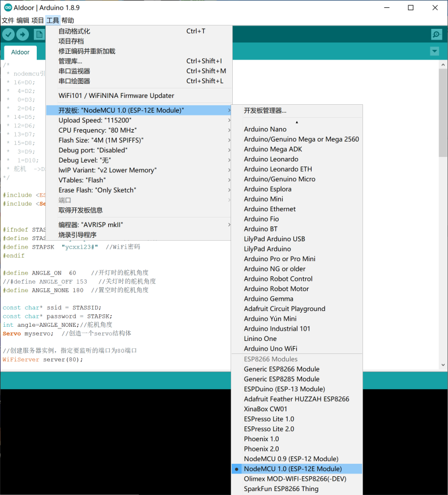Open the 帮助 menu
Image resolution: width=448 pixels, height=495 pixels.
coord(67,20)
